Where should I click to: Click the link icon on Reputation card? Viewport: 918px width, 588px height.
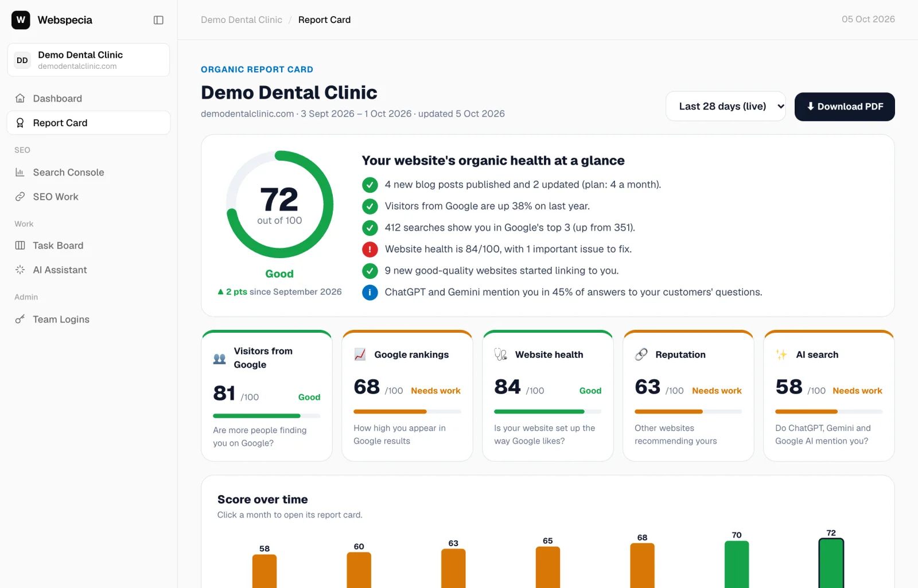pos(641,355)
